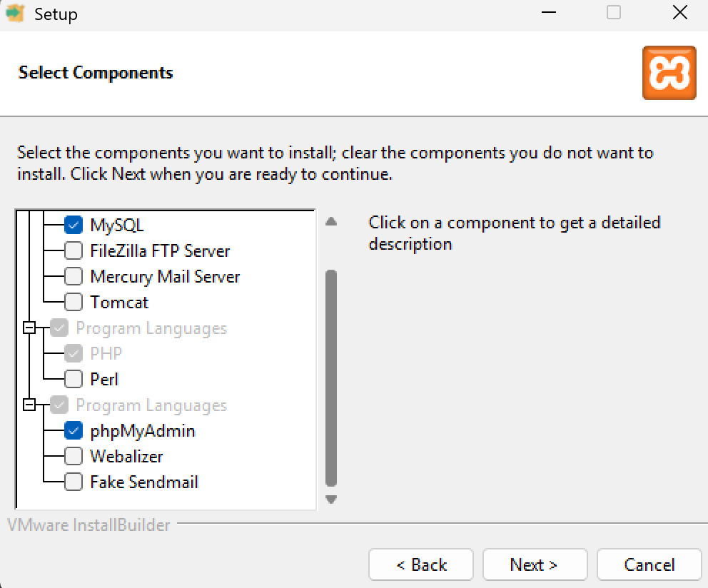Image resolution: width=708 pixels, height=588 pixels.
Task: Collapse the second Program Languages group
Action: [29, 405]
